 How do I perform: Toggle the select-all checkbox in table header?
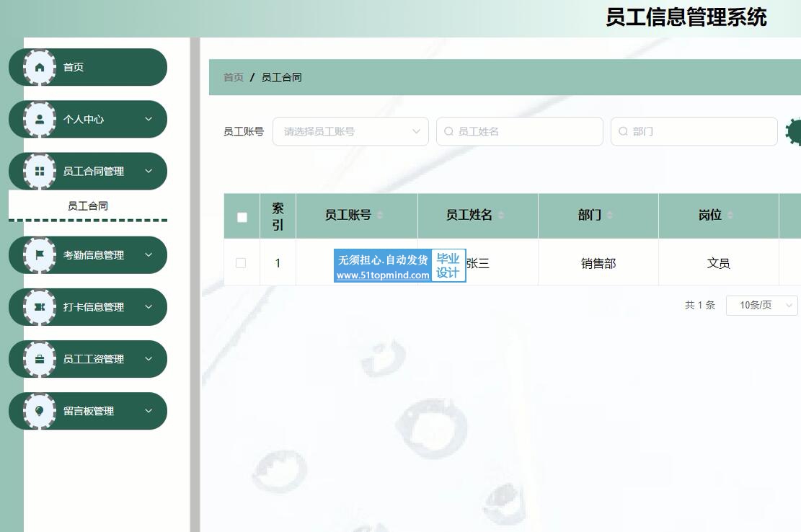[x=242, y=217]
